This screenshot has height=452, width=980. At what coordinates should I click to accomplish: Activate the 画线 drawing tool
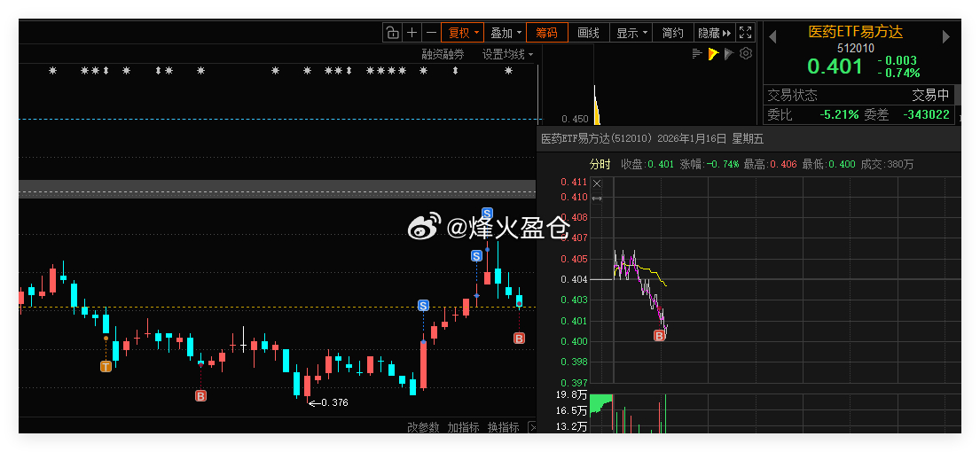pos(589,33)
